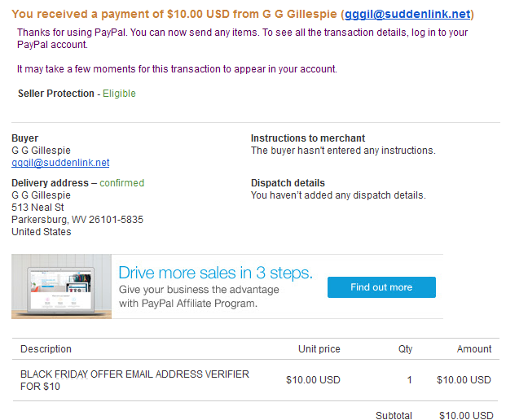The height and width of the screenshot is (420, 506).
Task: Click the Dispatch details heading
Action: pos(288,183)
